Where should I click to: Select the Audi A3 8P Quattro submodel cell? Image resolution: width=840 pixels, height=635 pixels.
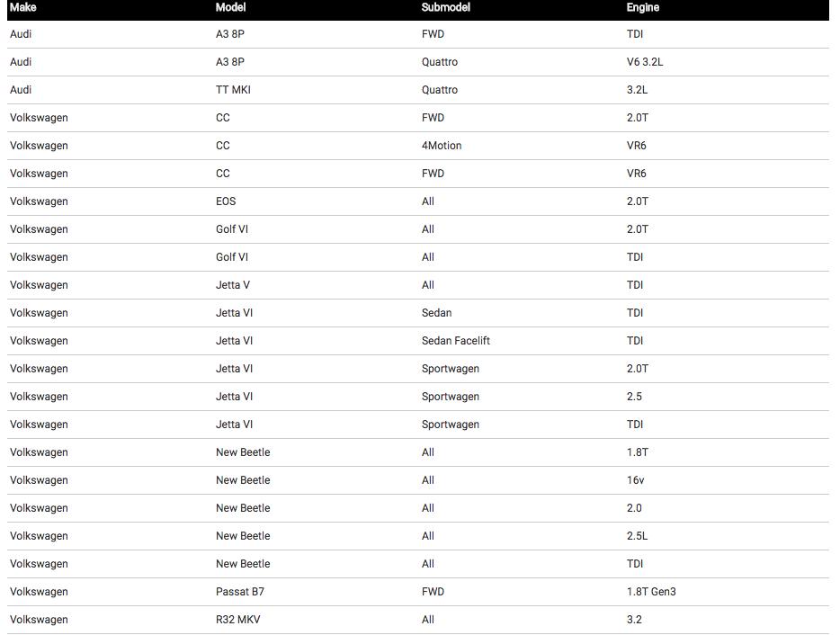tap(439, 62)
